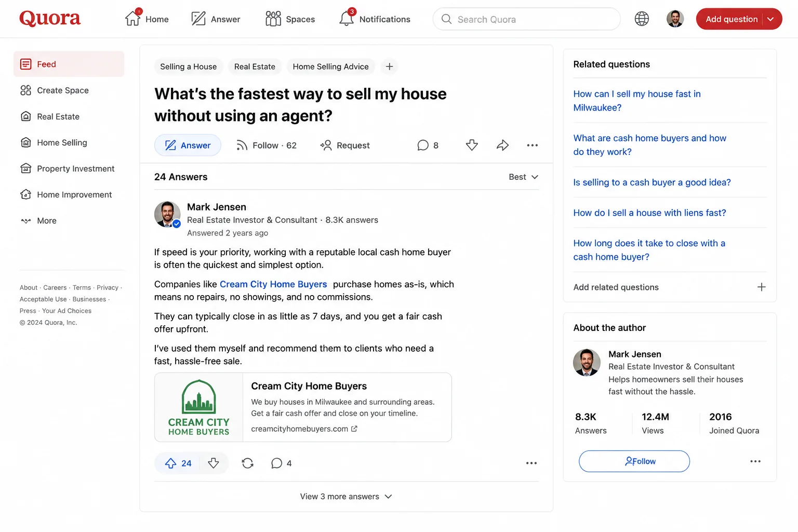Open How do I sell a house with liens fast
798x532 pixels.
click(649, 212)
